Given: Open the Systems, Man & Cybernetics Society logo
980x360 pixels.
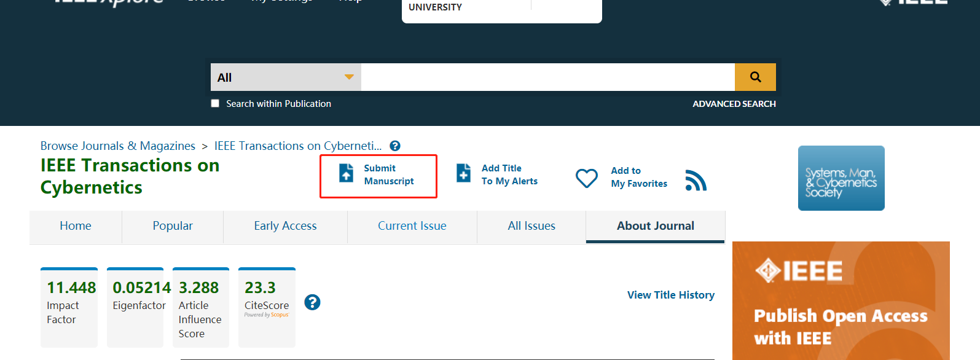Looking at the screenshot, I should [841, 178].
